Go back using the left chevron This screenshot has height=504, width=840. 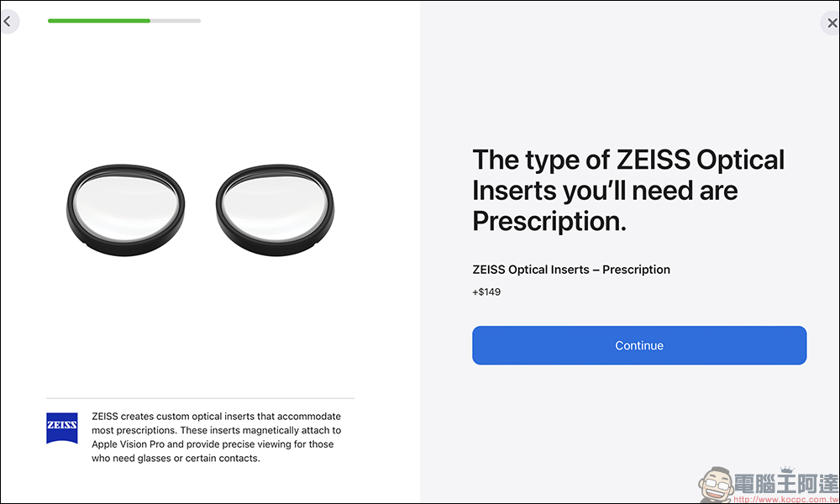pyautogui.click(x=8, y=22)
